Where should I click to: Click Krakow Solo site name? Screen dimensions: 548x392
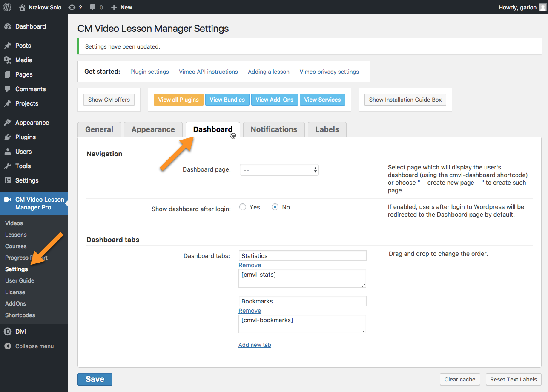tap(45, 7)
